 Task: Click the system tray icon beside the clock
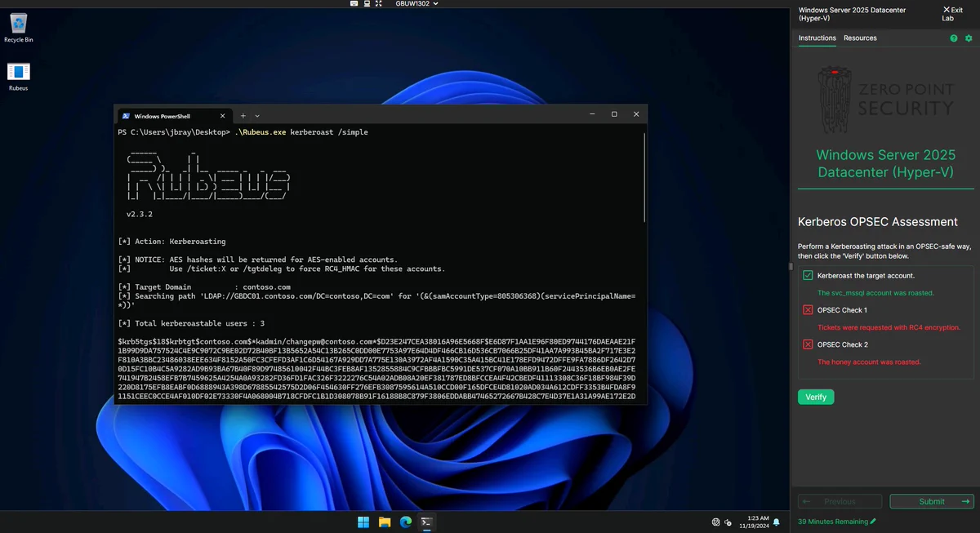(x=728, y=522)
